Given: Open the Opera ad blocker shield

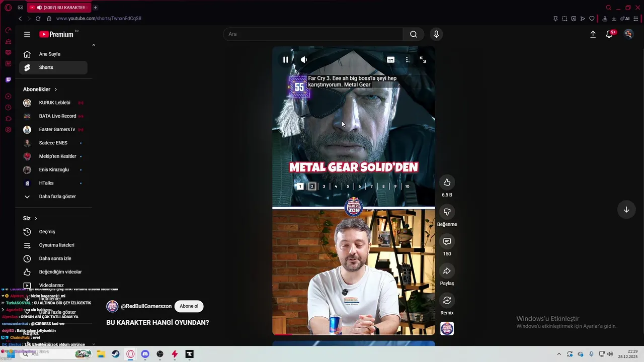Looking at the screenshot, I should coord(574,19).
